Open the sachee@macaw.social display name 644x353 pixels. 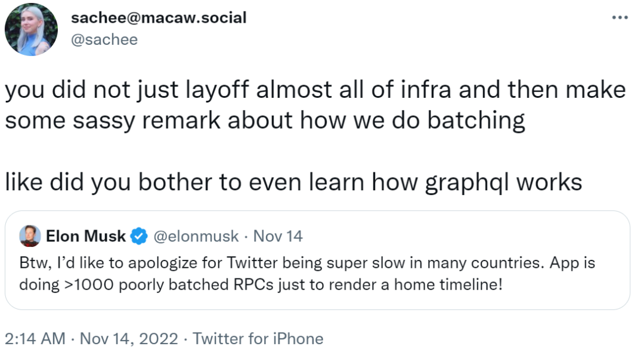(x=159, y=17)
